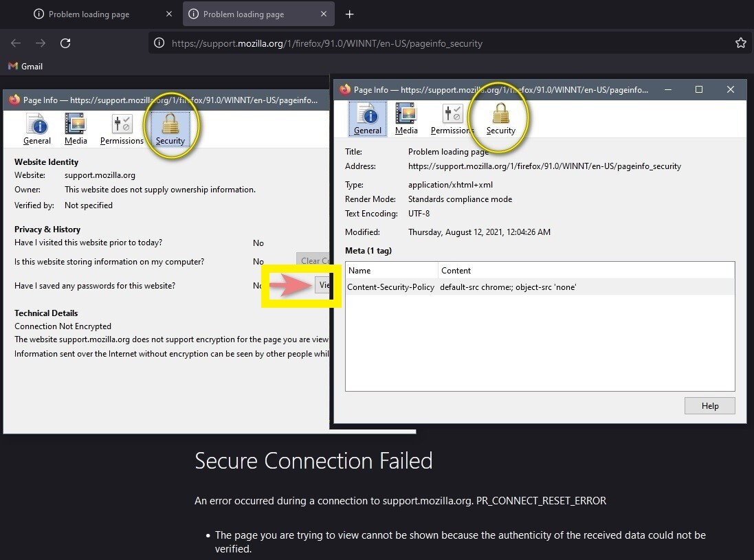
Task: Click 'Connection Not Encrypted' text
Action: 63,326
